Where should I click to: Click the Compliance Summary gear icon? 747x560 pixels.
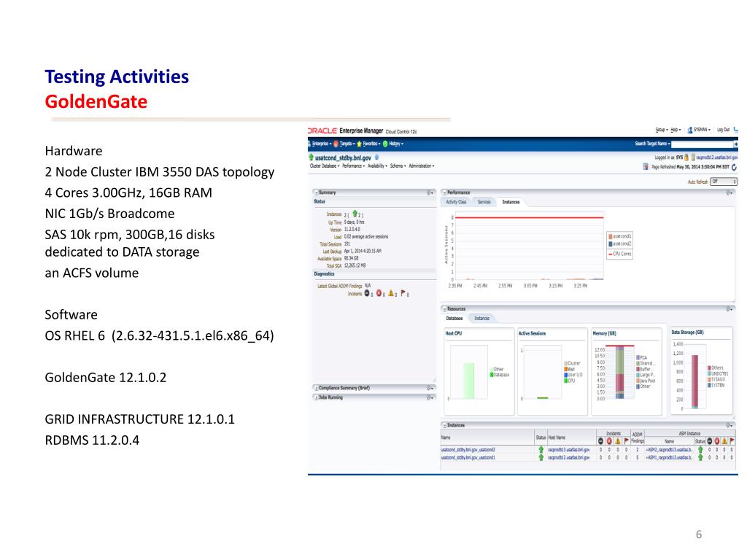pyautogui.click(x=430, y=388)
